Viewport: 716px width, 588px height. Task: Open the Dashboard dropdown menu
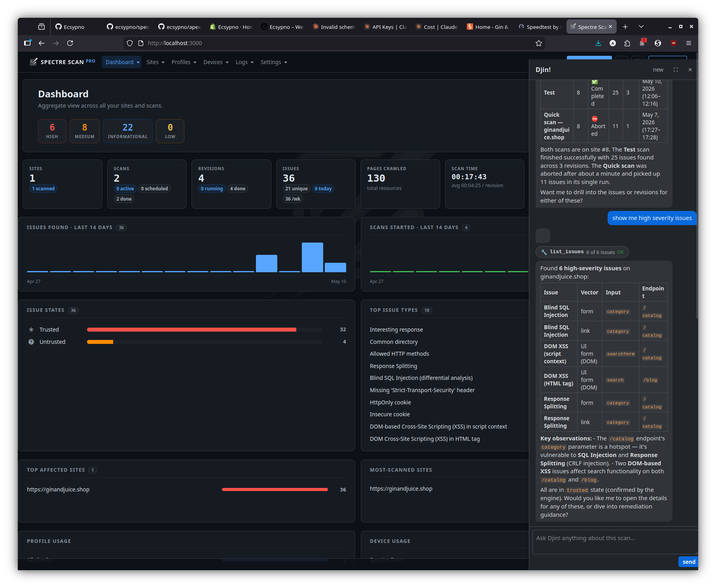(122, 62)
